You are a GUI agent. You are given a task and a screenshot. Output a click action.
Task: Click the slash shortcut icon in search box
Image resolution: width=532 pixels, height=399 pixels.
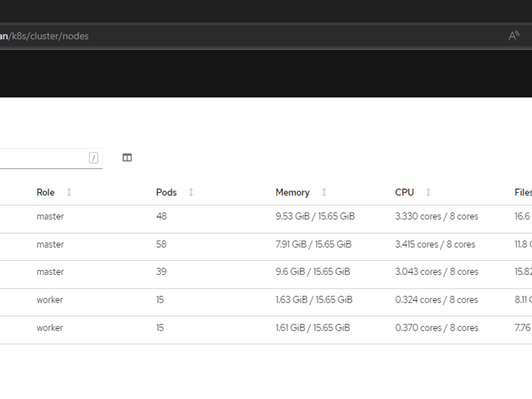tap(94, 157)
